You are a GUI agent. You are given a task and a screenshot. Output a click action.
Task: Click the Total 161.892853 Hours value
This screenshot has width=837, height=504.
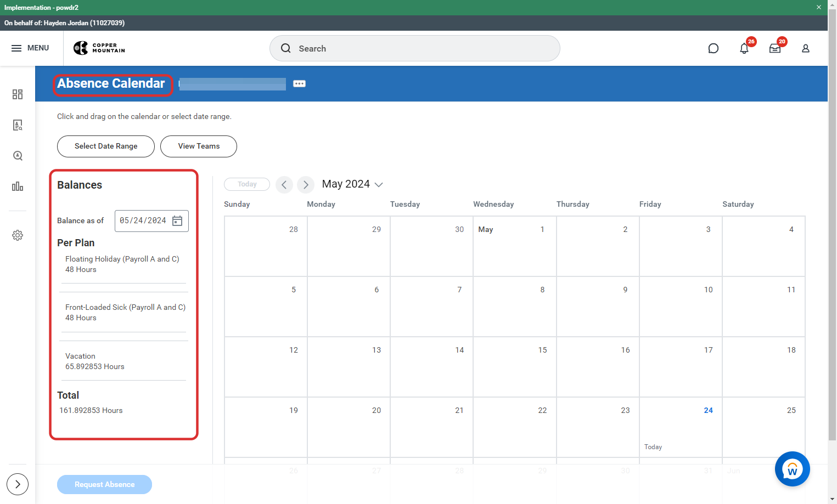[91, 410]
